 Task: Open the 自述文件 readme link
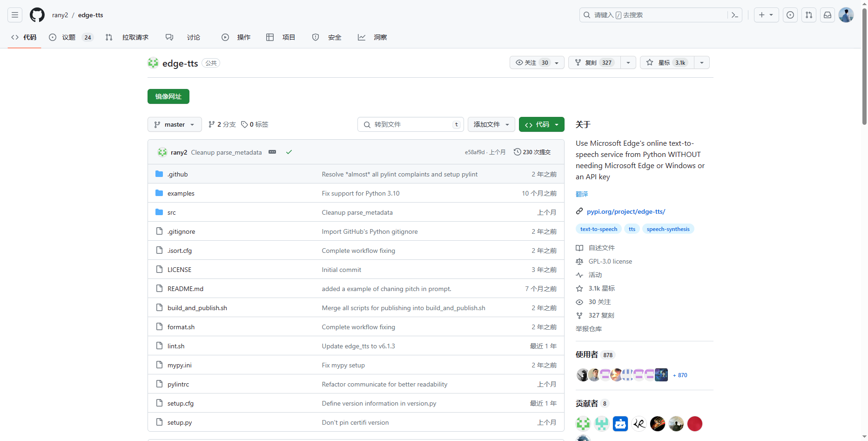[x=602, y=248]
